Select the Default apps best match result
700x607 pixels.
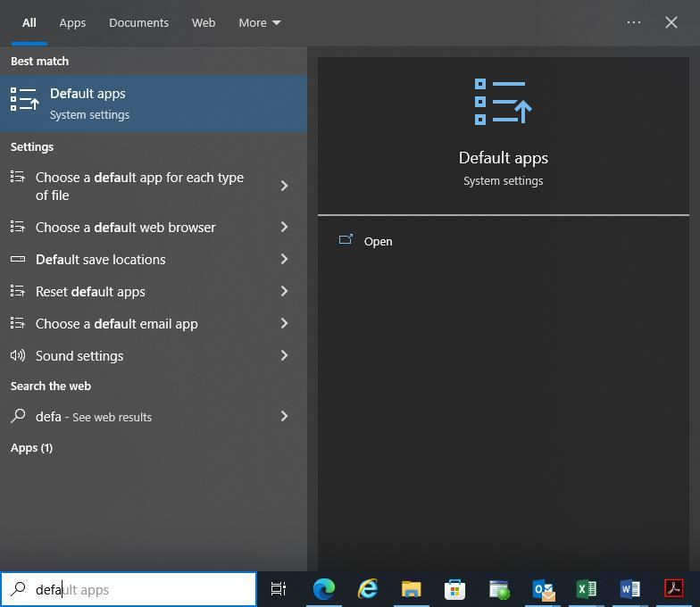coord(154,104)
